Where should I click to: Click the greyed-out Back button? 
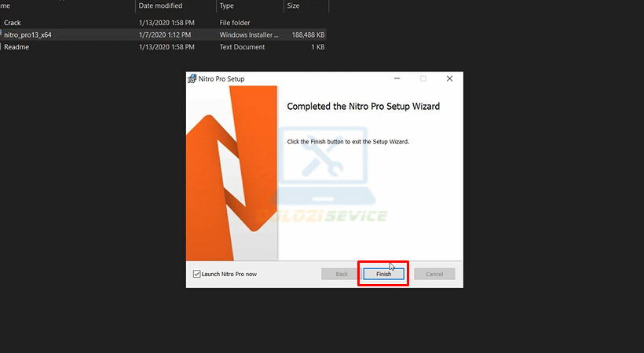(341, 274)
